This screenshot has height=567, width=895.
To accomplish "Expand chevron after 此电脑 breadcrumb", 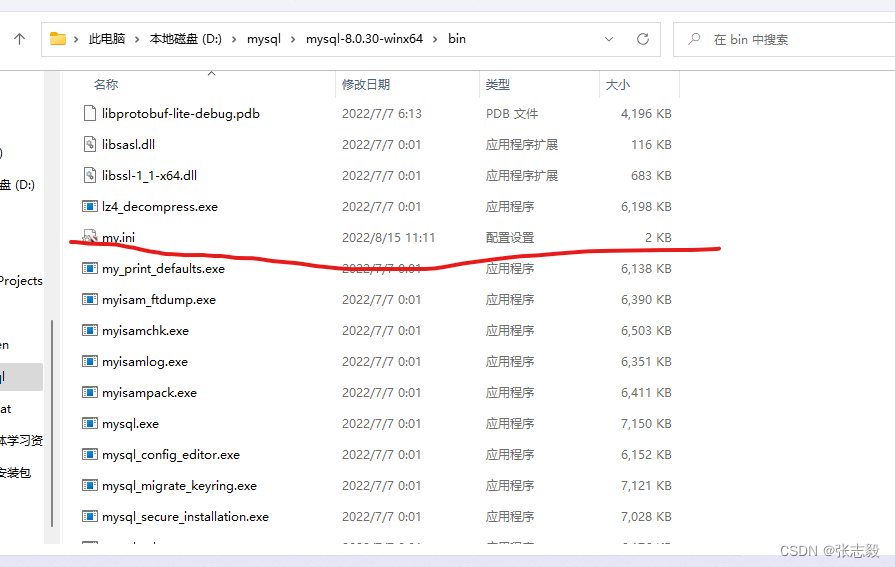I will 137,39.
